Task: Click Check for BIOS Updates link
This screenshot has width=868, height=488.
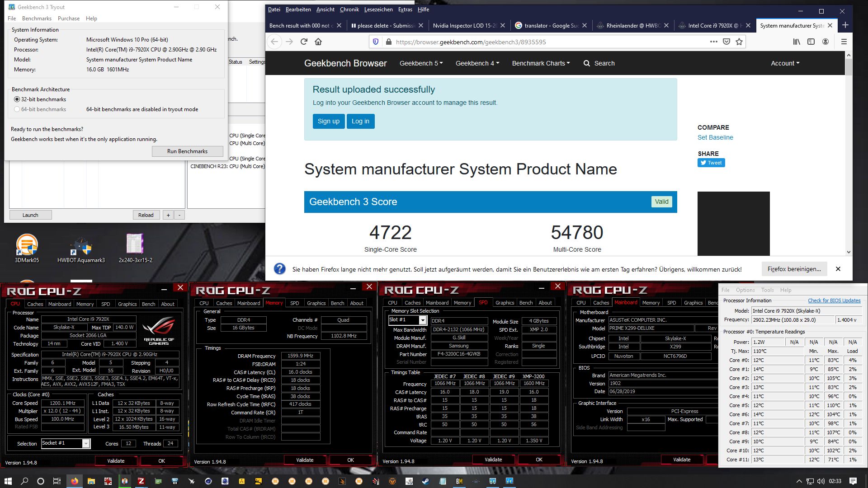Action: tap(834, 300)
